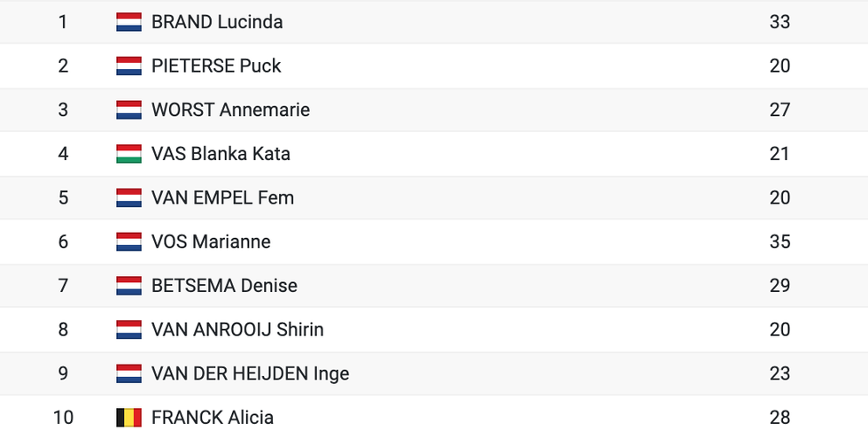Click age value 35 in VOS row
Screen dimensions: 868x438
pos(779,242)
